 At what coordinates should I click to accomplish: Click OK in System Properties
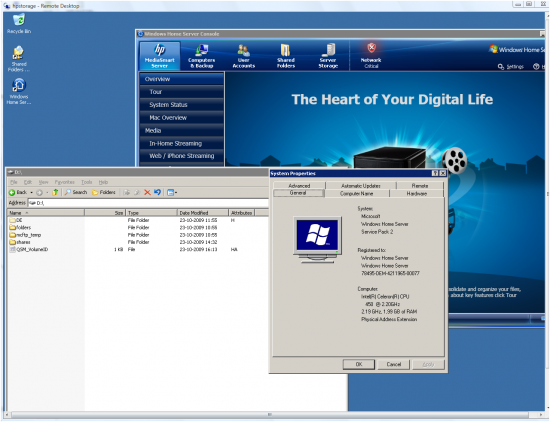click(x=358, y=364)
